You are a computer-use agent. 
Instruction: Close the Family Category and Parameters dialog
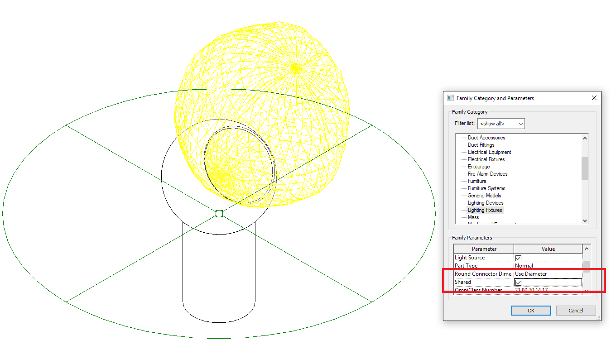594,98
